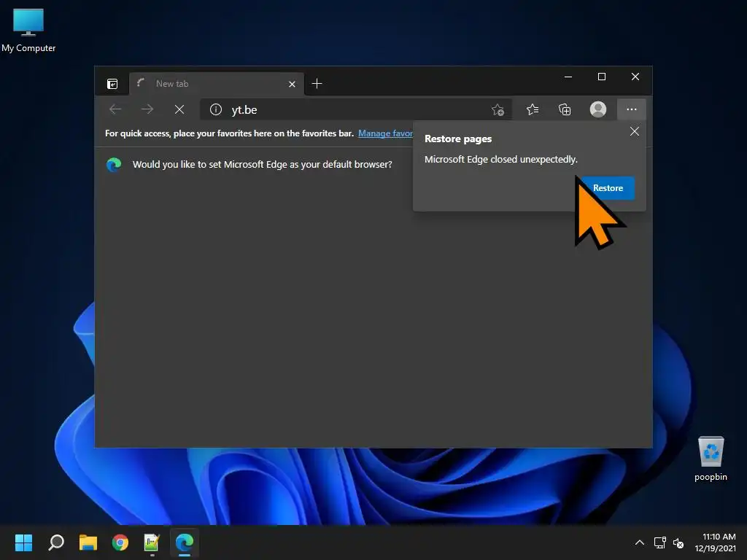
Task: Open the Notepad++ taskbar app
Action: point(152,542)
